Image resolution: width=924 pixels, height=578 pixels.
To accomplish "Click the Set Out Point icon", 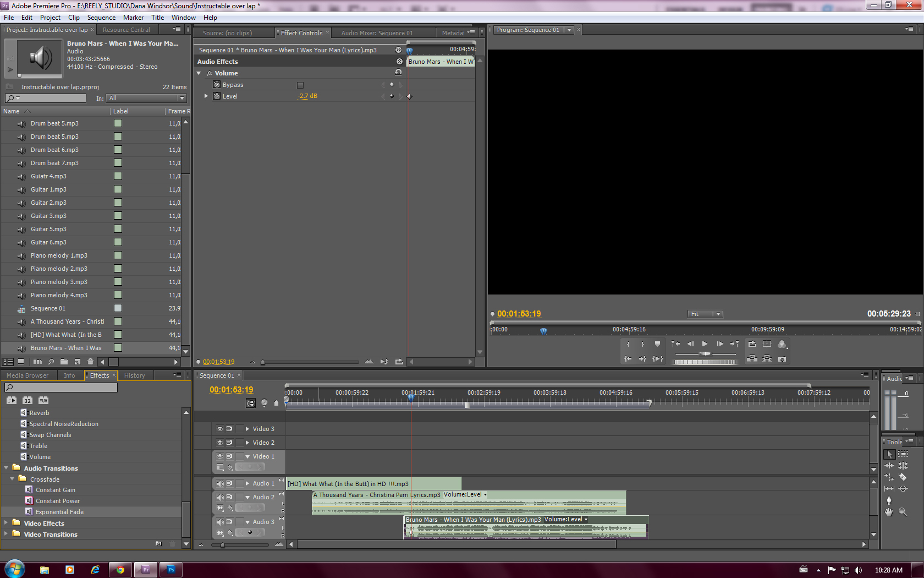I will 642,344.
